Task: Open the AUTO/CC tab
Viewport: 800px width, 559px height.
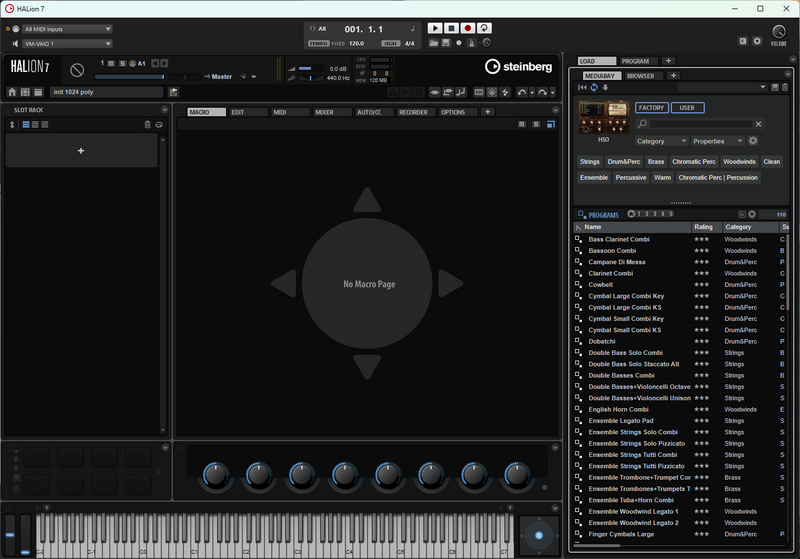Action: tap(374, 112)
